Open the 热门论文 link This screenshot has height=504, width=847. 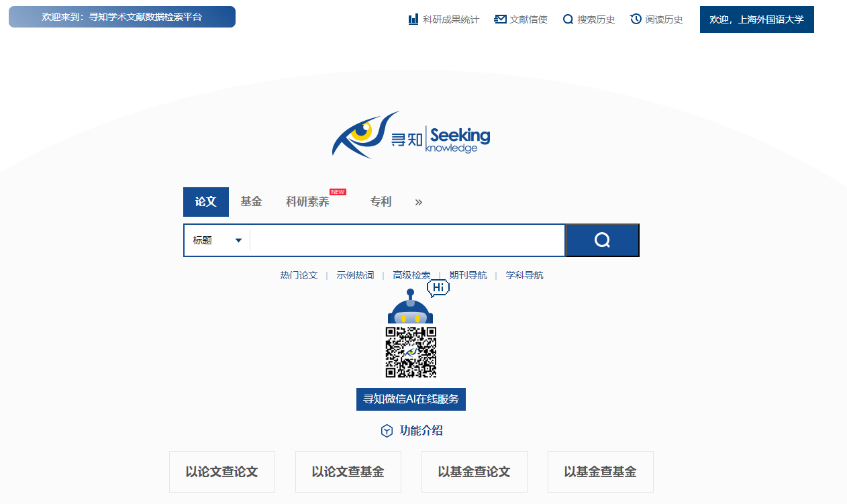click(299, 275)
